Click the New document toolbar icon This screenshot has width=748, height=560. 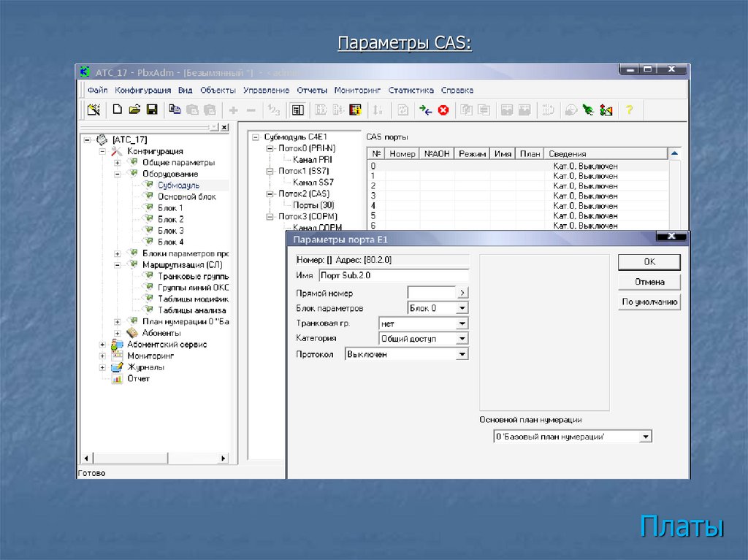click(x=117, y=110)
